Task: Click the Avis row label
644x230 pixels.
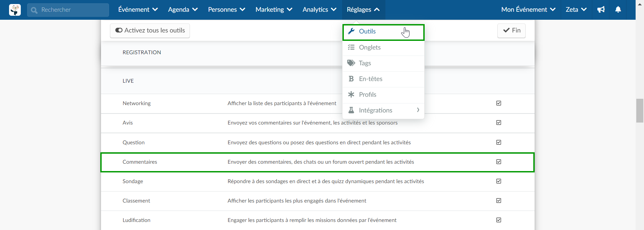Action: tap(127, 123)
